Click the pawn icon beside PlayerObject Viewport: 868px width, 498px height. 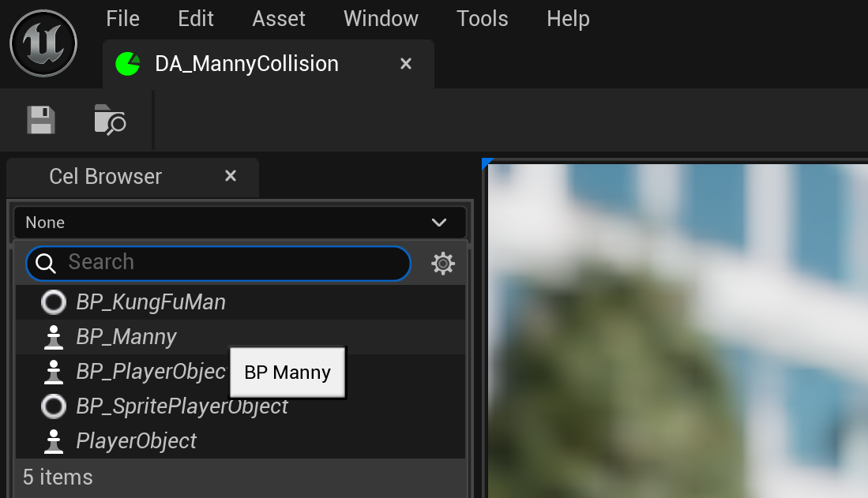click(x=53, y=440)
